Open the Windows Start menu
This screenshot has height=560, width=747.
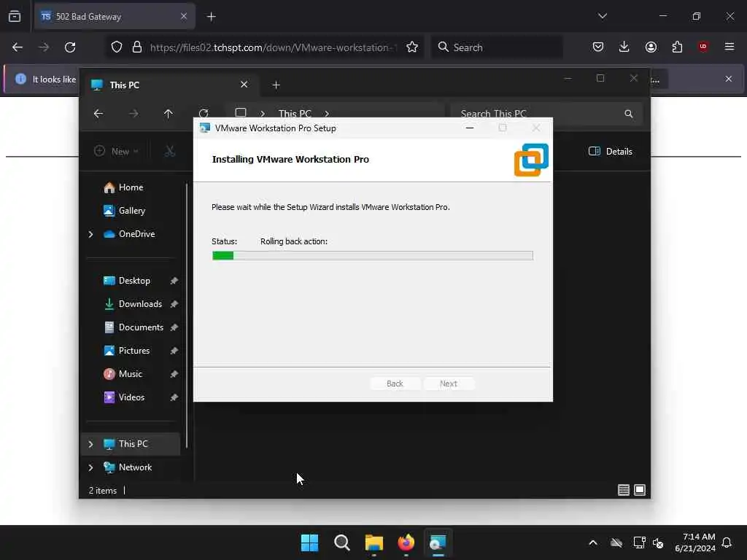(x=309, y=542)
